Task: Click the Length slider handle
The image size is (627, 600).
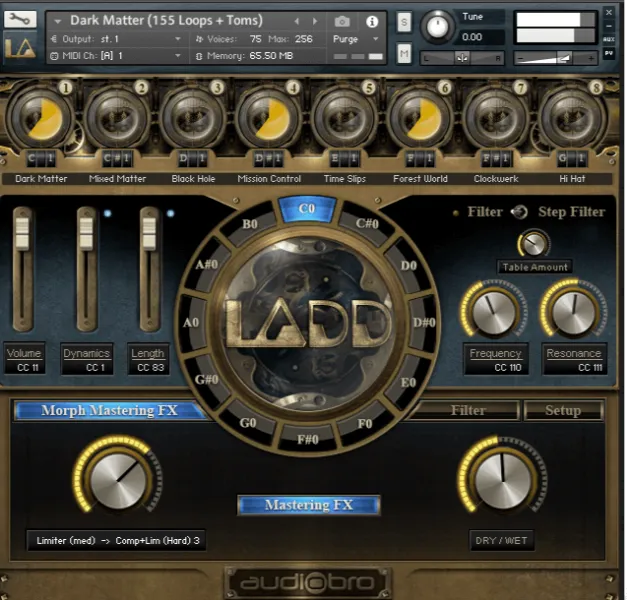Action: [x=149, y=233]
